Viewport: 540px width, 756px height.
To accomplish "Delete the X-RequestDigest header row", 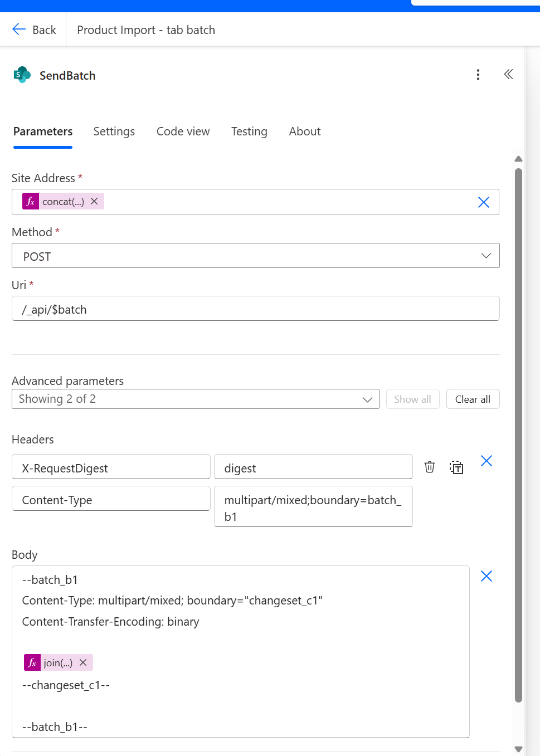I will click(430, 467).
